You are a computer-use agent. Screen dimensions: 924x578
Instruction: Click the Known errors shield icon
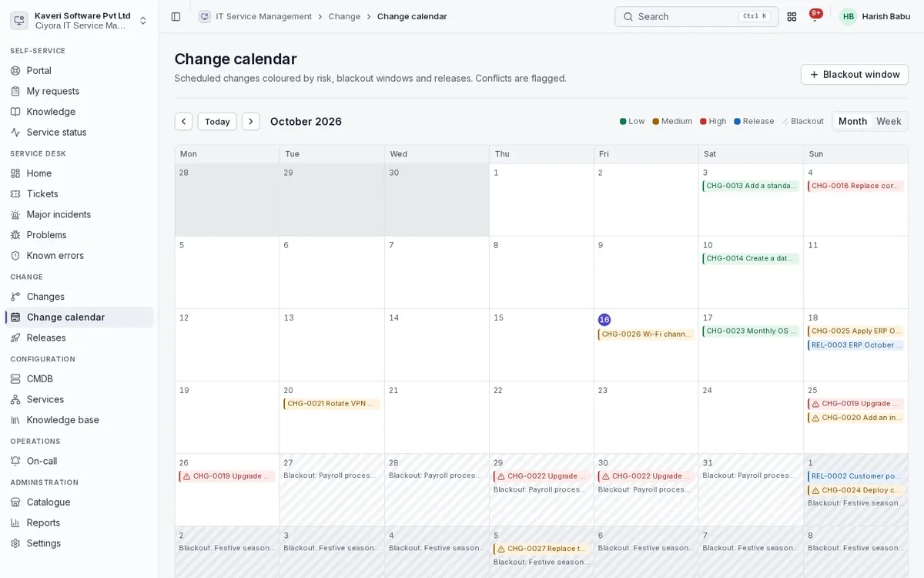[x=15, y=256]
